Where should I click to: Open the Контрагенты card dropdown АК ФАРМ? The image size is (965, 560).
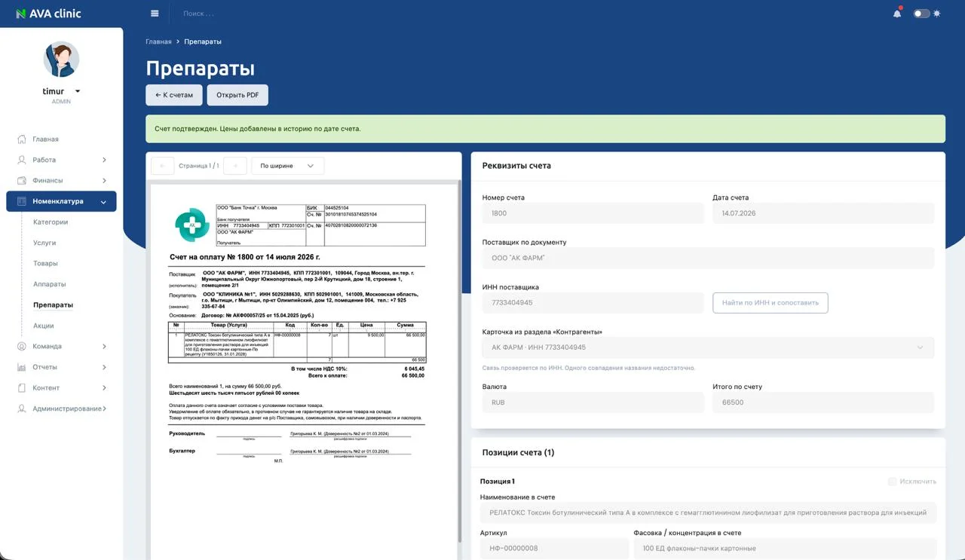coord(708,347)
